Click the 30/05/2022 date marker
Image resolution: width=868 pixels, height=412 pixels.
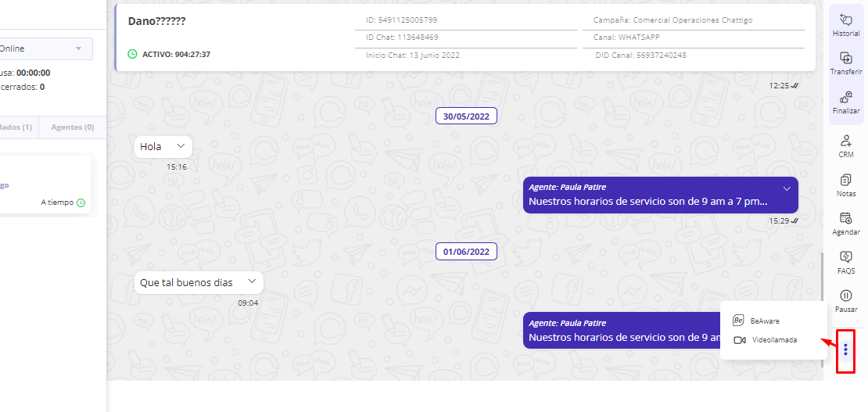(466, 116)
